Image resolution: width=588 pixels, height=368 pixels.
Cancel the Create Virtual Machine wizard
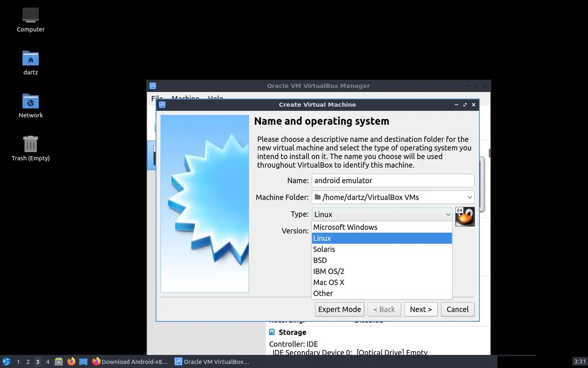(457, 309)
